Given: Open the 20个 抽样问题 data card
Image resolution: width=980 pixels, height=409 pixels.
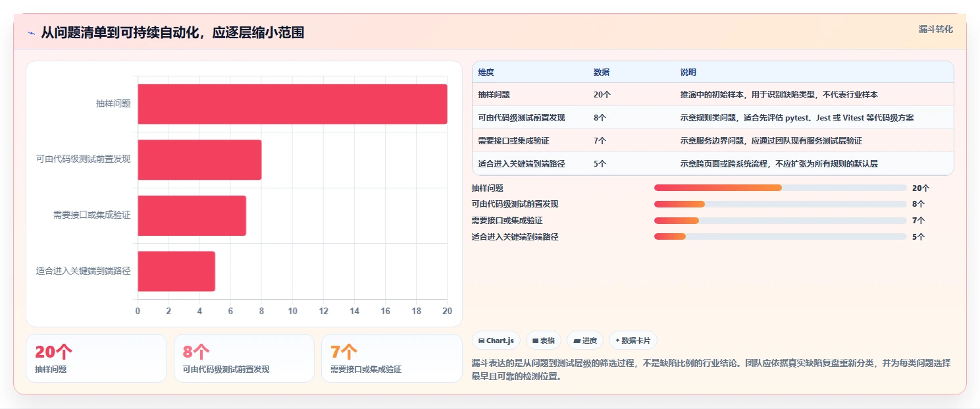Looking at the screenshot, I should coord(96,358).
